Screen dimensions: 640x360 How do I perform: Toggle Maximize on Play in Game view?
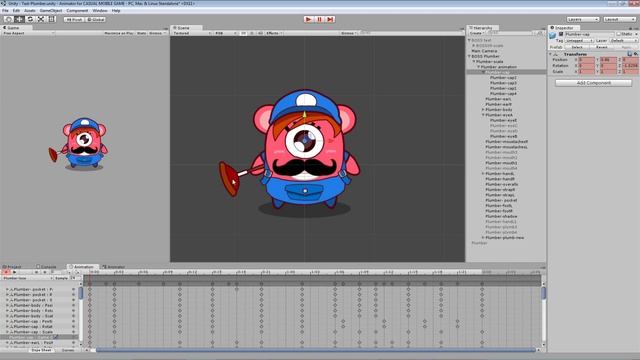118,33
